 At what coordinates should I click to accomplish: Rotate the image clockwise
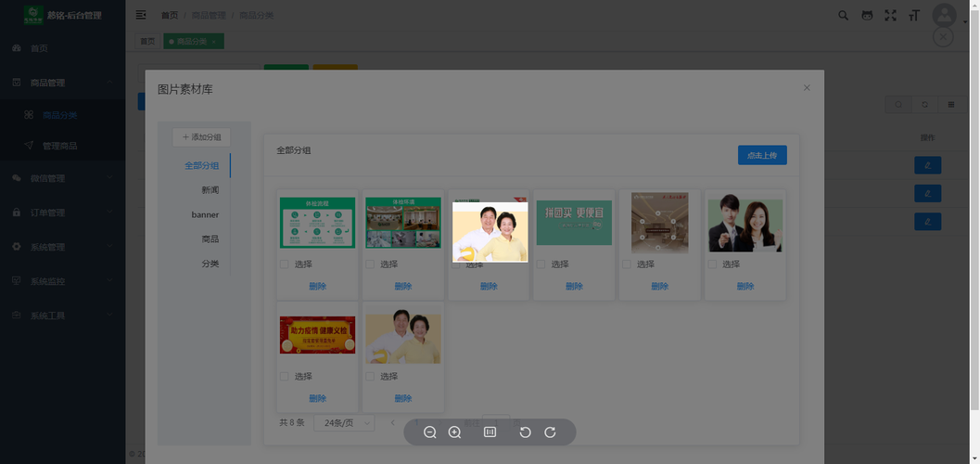[x=550, y=432]
